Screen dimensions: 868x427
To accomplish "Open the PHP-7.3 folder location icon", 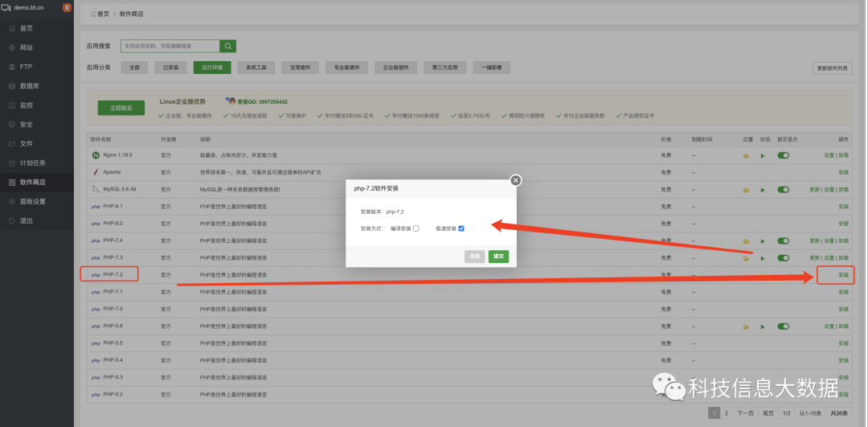I will pyautogui.click(x=746, y=258).
